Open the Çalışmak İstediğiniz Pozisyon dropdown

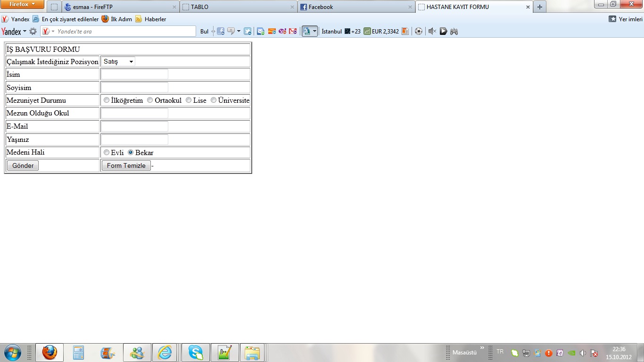pyautogui.click(x=118, y=61)
